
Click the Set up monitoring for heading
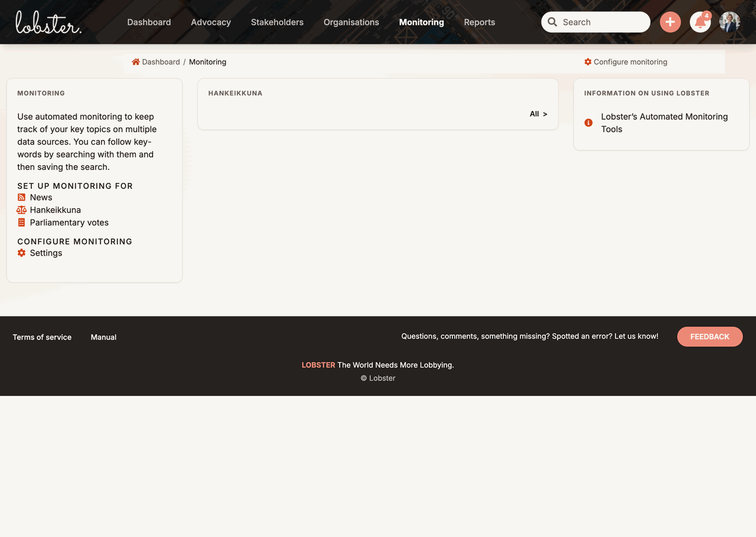click(75, 186)
